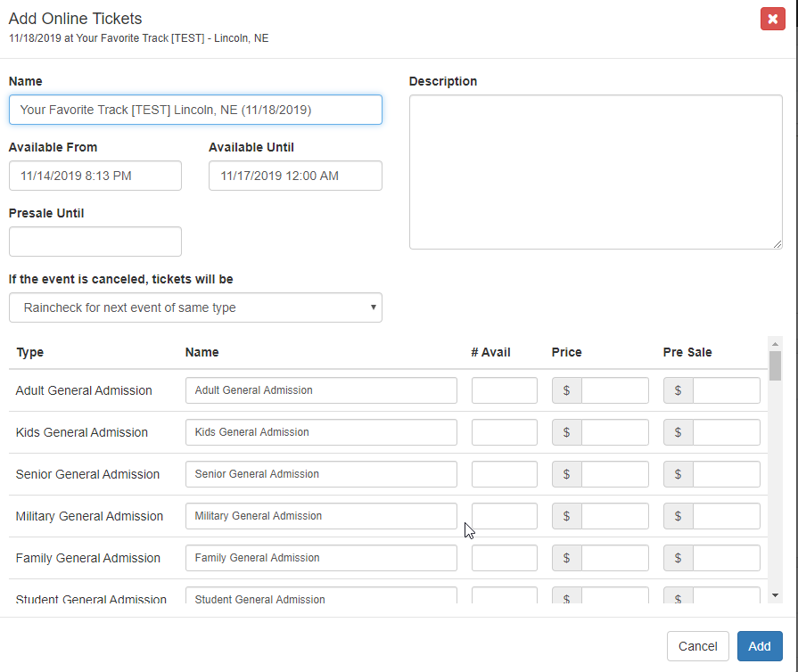Click the dollar icon in Military Pre Sale
The width and height of the screenshot is (798, 672).
pyautogui.click(x=679, y=516)
